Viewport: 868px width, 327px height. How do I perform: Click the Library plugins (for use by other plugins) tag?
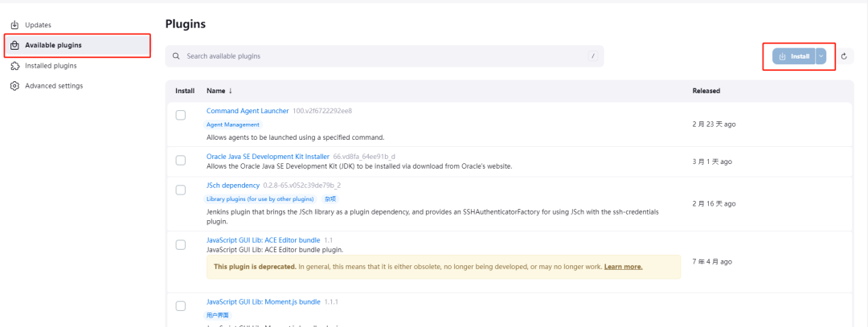click(260, 198)
